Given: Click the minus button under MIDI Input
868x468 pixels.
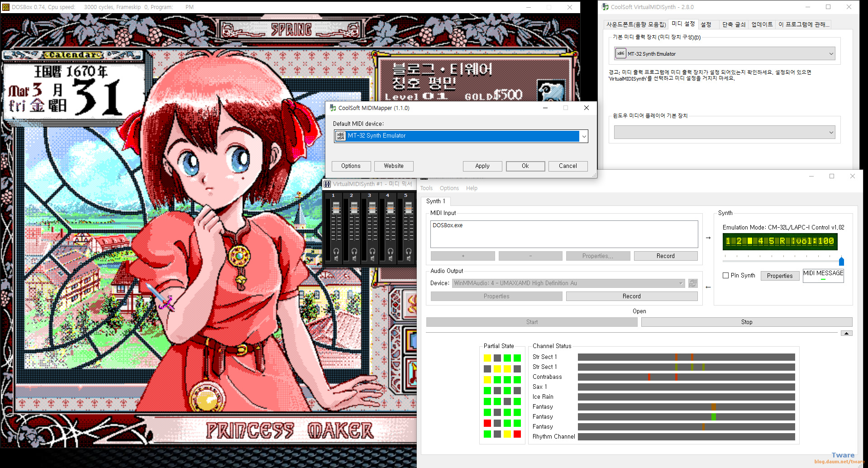Looking at the screenshot, I should point(530,256).
